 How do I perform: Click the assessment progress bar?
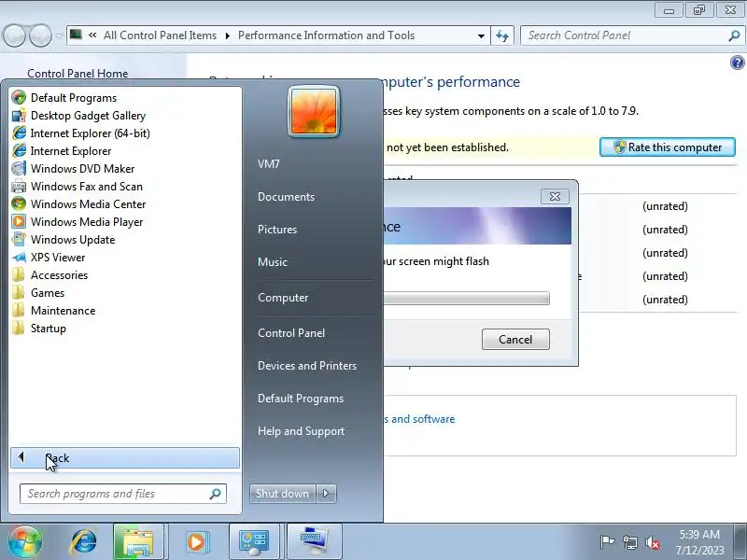click(x=466, y=299)
